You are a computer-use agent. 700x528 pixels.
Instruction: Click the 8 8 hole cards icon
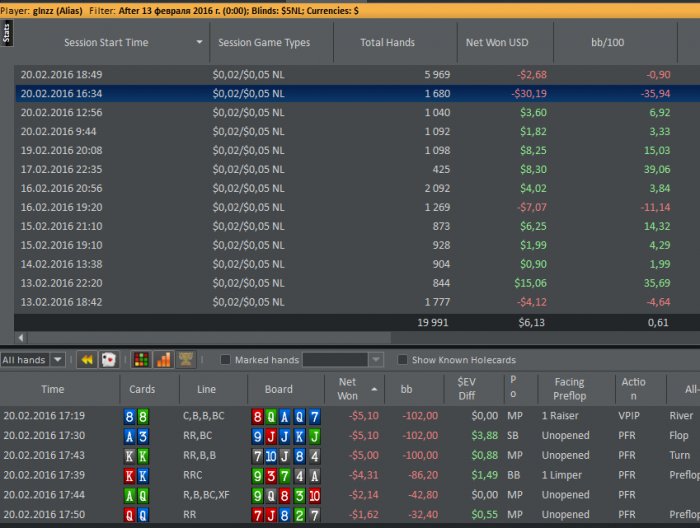click(x=136, y=415)
